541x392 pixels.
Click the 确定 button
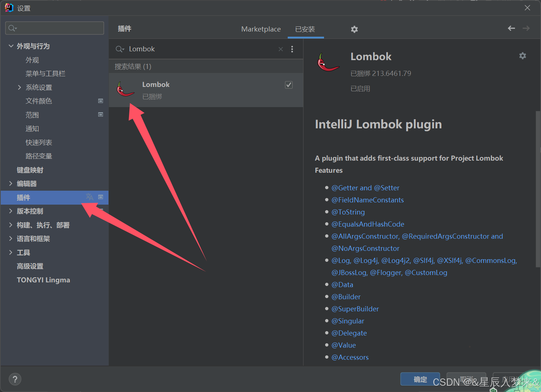[420, 379]
